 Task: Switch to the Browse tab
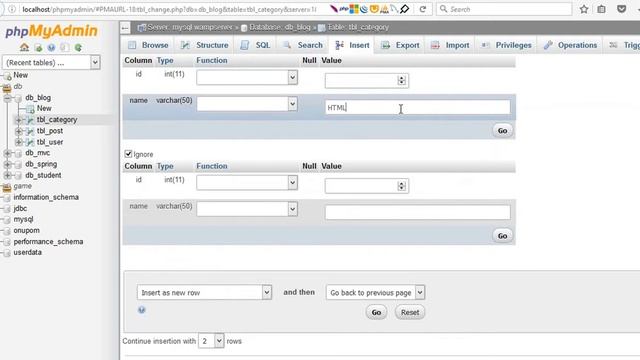[x=149, y=45]
